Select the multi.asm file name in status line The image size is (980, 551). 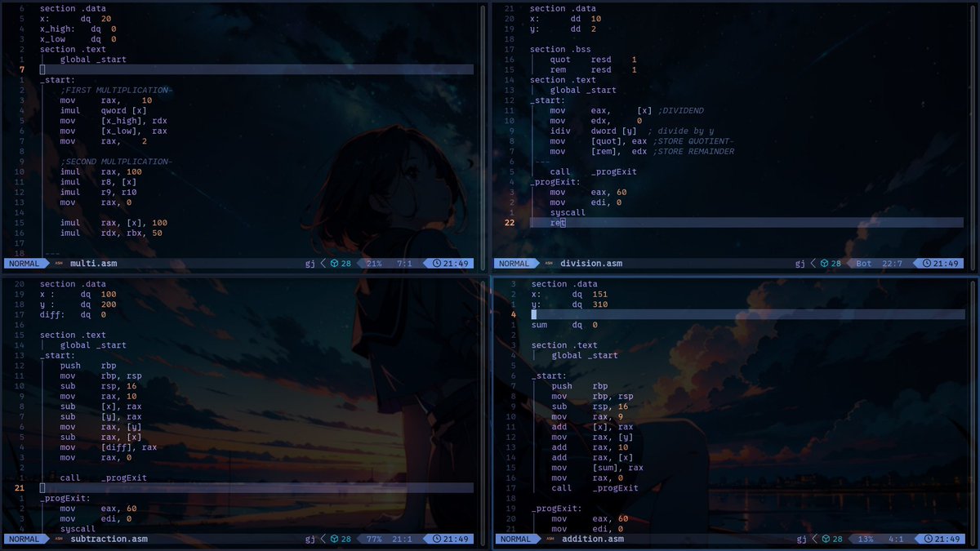[x=93, y=264]
